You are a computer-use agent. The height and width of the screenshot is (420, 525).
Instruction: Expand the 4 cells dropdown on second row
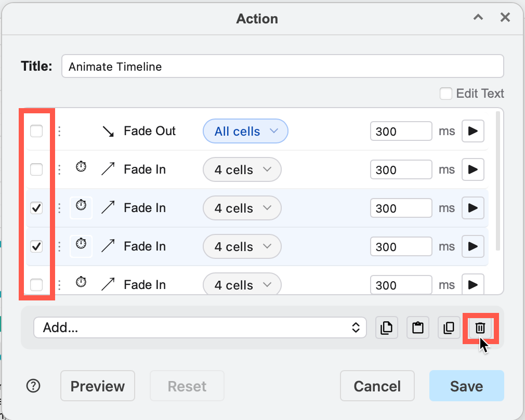pos(242,169)
